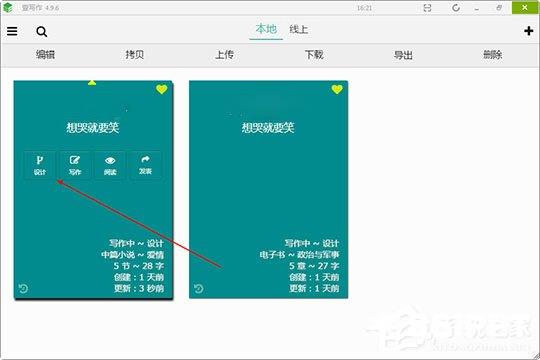Click 发表 share icon on first card
The width and height of the screenshot is (540, 360).
coord(145,165)
